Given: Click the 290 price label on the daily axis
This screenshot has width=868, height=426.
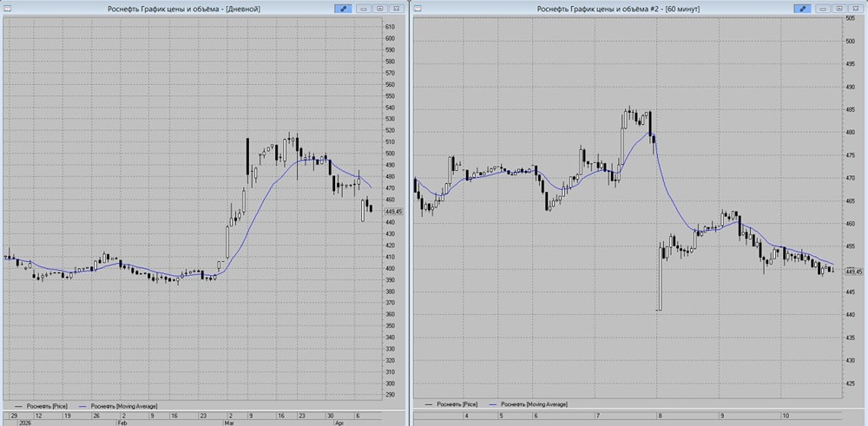Looking at the screenshot, I should click(x=390, y=395).
